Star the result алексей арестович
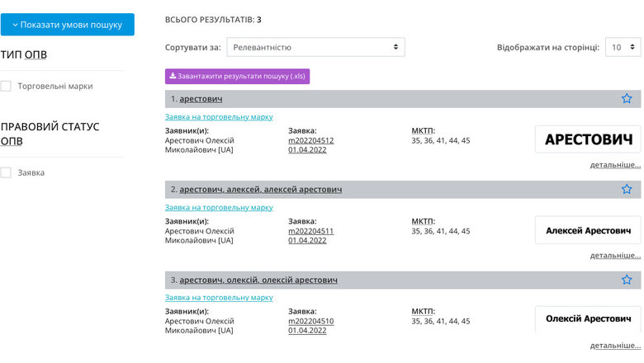The image size is (644, 363). pyautogui.click(x=627, y=190)
